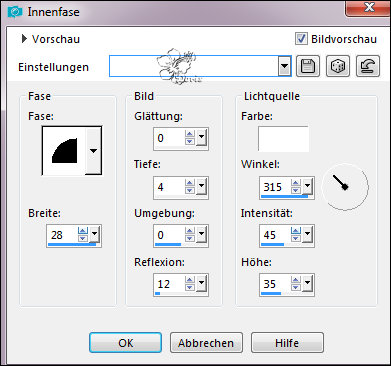Open the Farbe light color swatch
This screenshot has height=366, width=391.
click(283, 139)
